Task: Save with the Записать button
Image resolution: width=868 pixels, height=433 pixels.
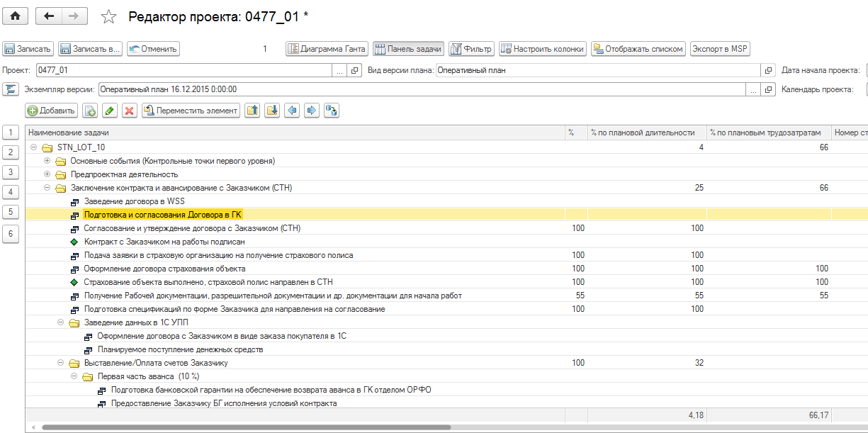Action: point(28,49)
